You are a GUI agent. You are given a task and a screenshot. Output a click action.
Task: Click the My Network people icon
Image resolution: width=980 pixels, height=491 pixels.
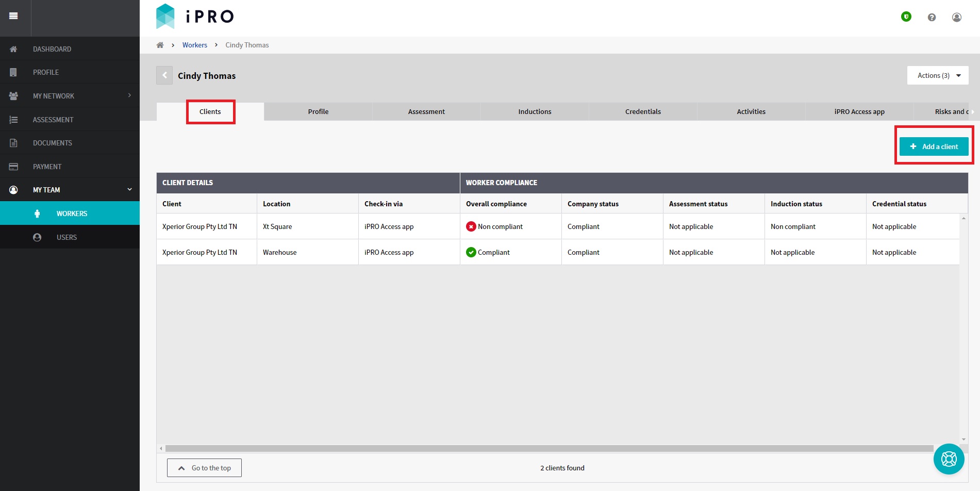click(x=13, y=96)
